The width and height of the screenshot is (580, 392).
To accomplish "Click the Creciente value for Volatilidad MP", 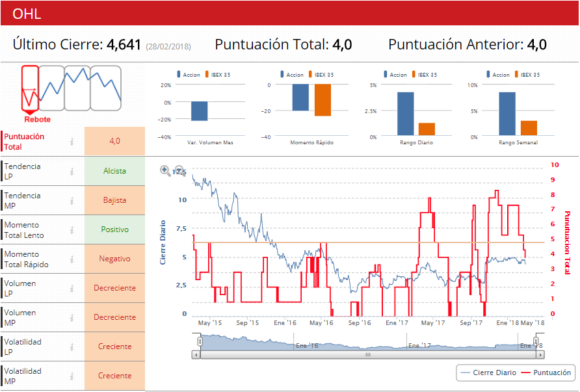I will click(114, 375).
